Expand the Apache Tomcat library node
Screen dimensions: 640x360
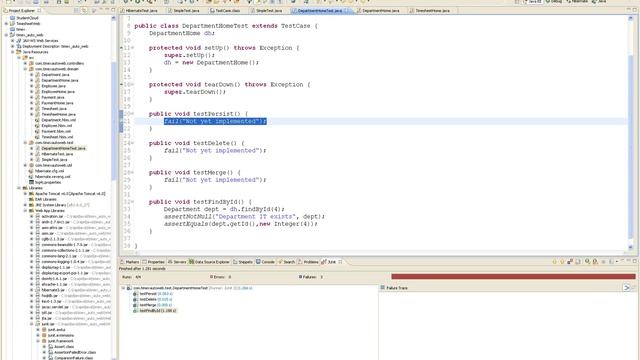coord(25,194)
